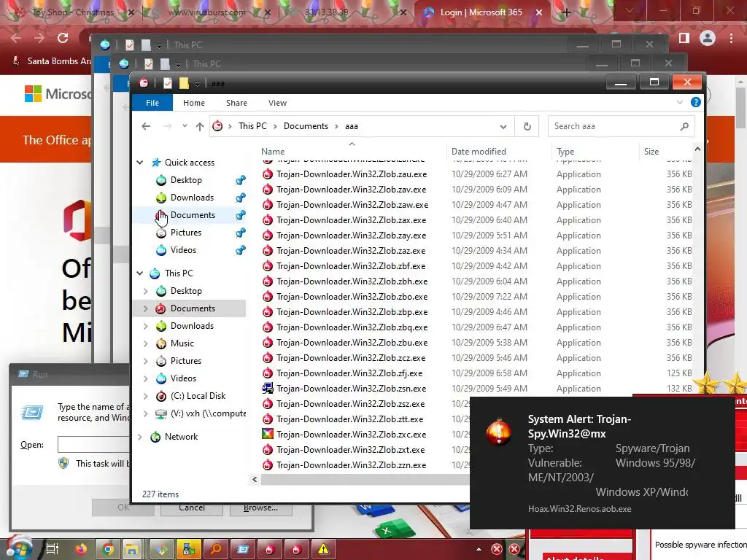747x560 pixels.
Task: Select file Trojan-Downloader.Win32.Zlob.zau.exe
Action: click(352, 174)
